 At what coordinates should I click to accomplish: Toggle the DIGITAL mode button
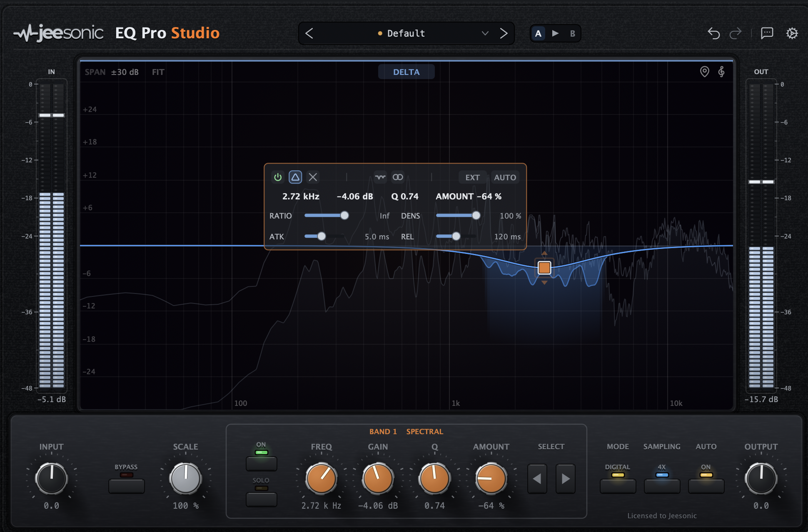618,486
